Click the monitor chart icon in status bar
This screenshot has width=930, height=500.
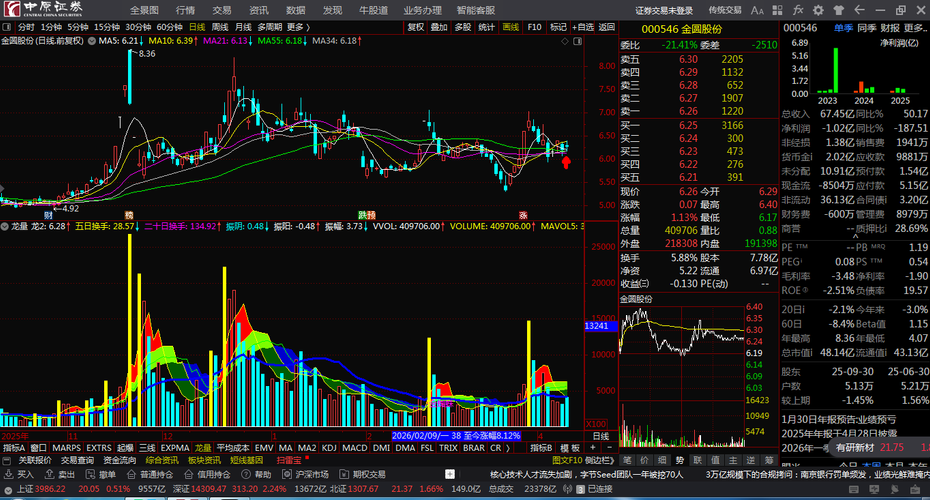[x=873, y=489]
